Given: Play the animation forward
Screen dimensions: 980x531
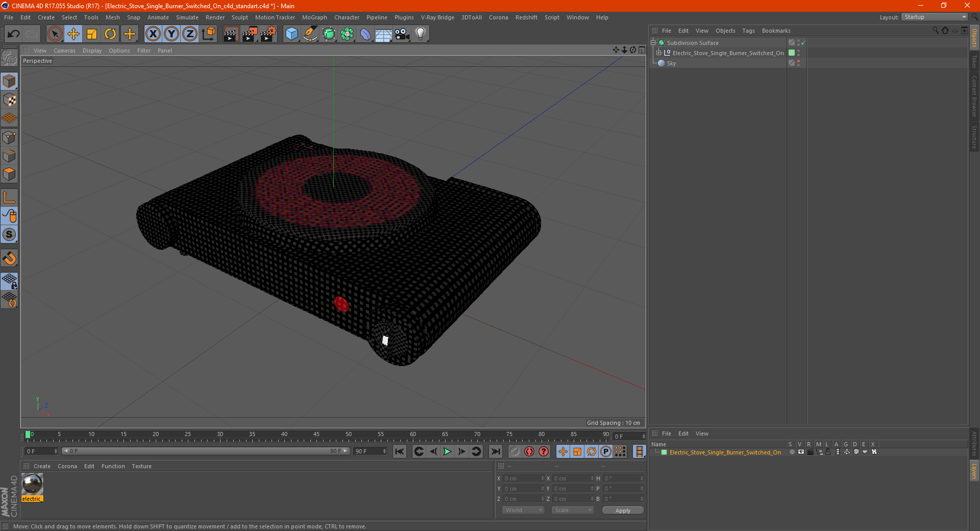Looking at the screenshot, I should point(447,451).
